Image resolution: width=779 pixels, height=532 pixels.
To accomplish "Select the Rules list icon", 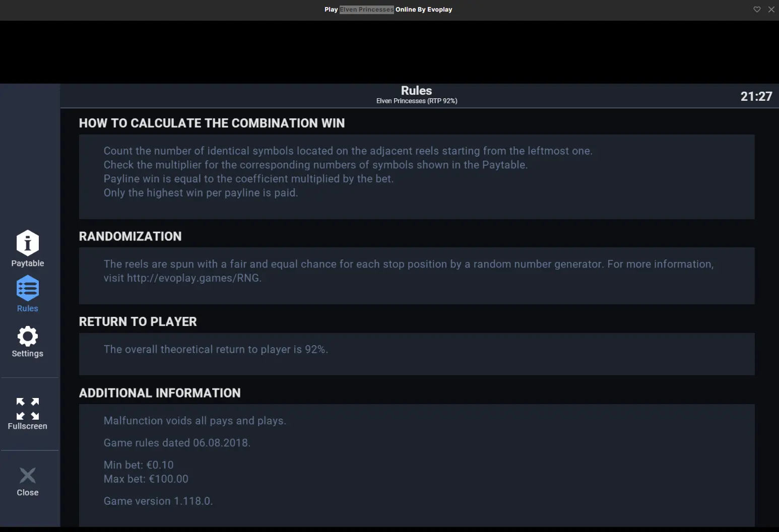I will click(x=28, y=288).
